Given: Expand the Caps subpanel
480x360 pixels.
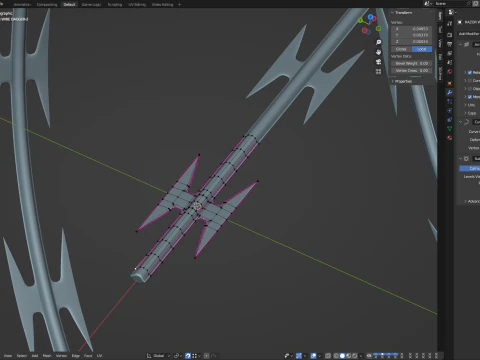Looking at the screenshot, I should pos(471,113).
